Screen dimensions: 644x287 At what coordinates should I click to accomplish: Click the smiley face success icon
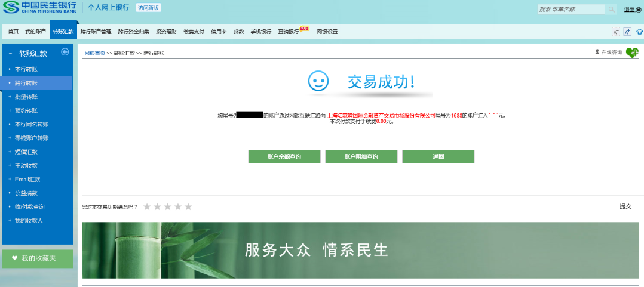click(x=318, y=81)
